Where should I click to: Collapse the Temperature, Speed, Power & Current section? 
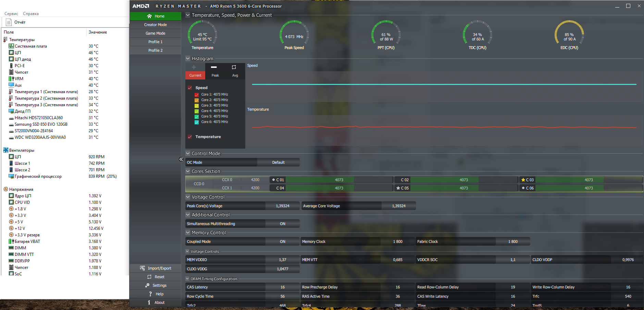pos(188,15)
